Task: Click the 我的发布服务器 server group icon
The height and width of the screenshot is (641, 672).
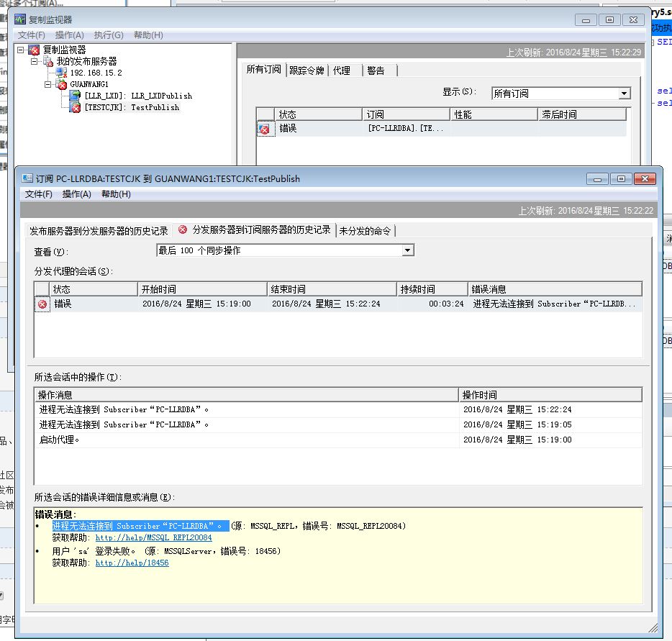Action: pos(48,62)
